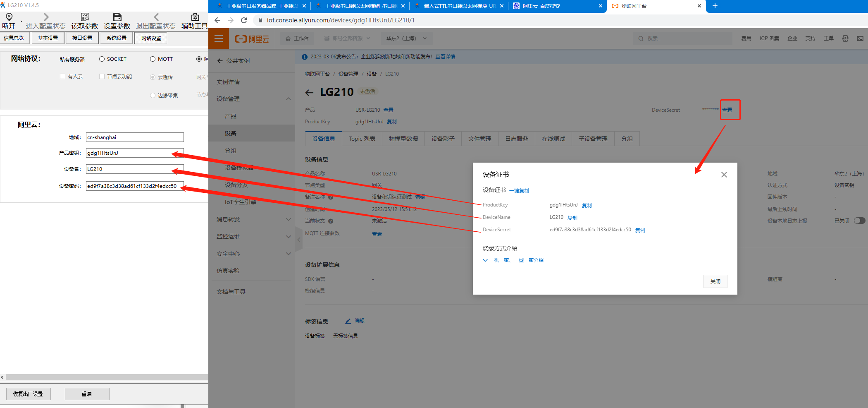Expand 一机一密、一型一密介绍 section
This screenshot has height=408, width=868.
pos(513,260)
